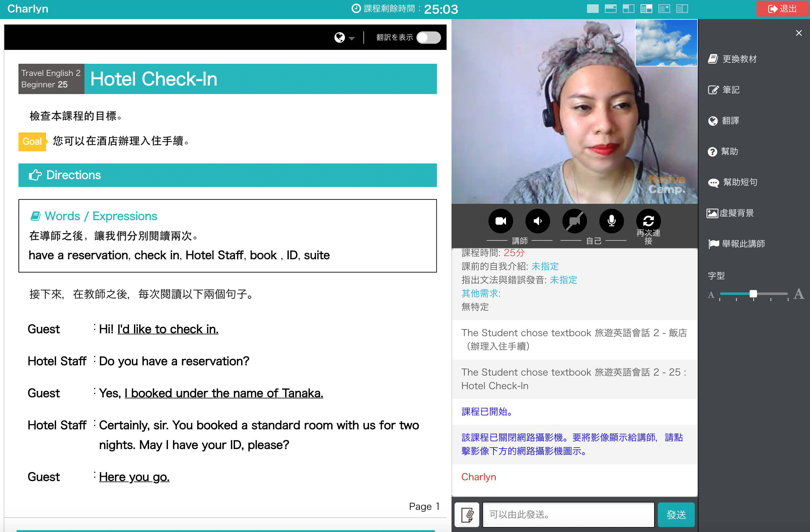Mute the teacher's speaker audio
Screen dimensions: 810x532
pos(537,221)
